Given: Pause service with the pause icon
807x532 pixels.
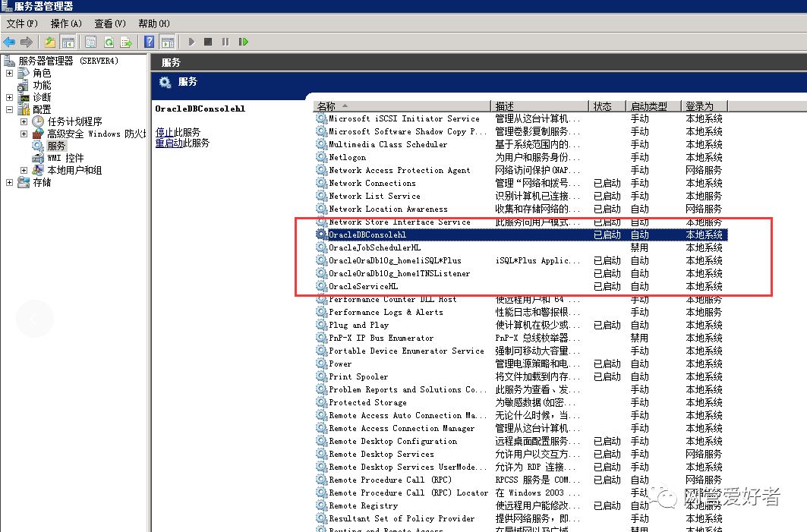Looking at the screenshot, I should click(225, 42).
